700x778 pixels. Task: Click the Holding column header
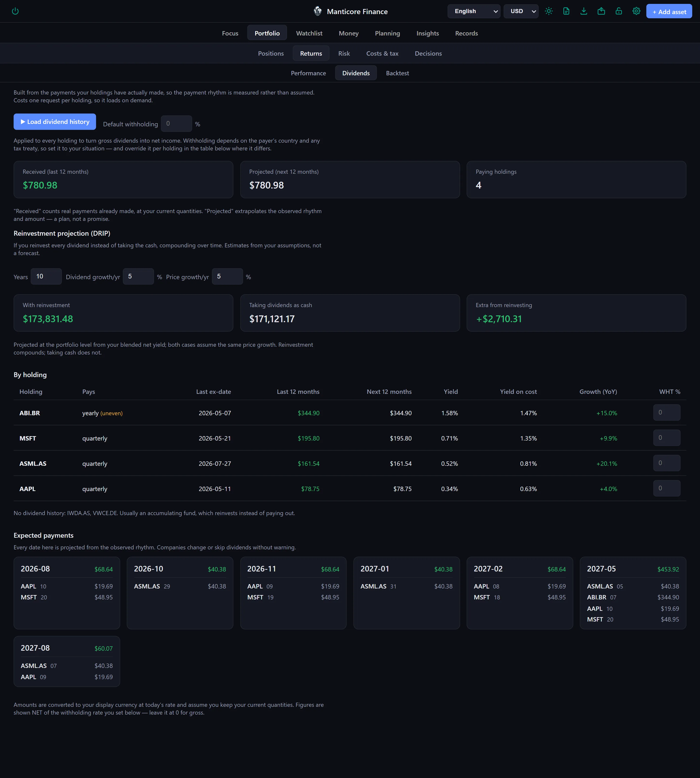click(31, 392)
